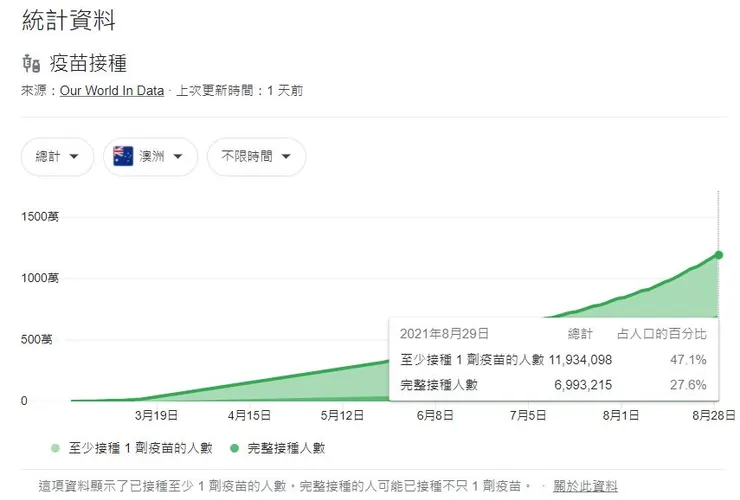Click the data point marker at chart end

(718, 255)
